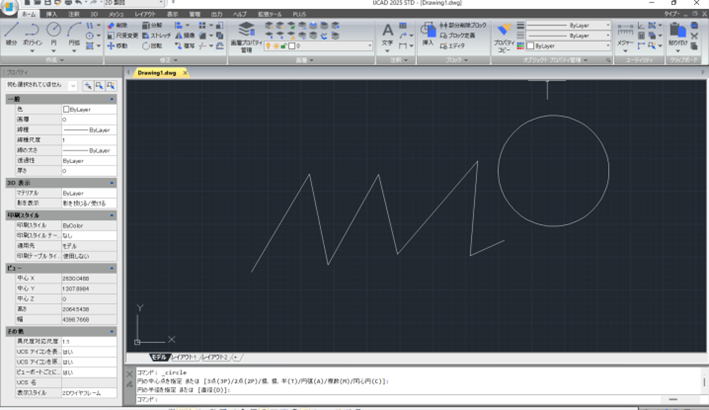Open the 表示 ribbon tab

172,14
